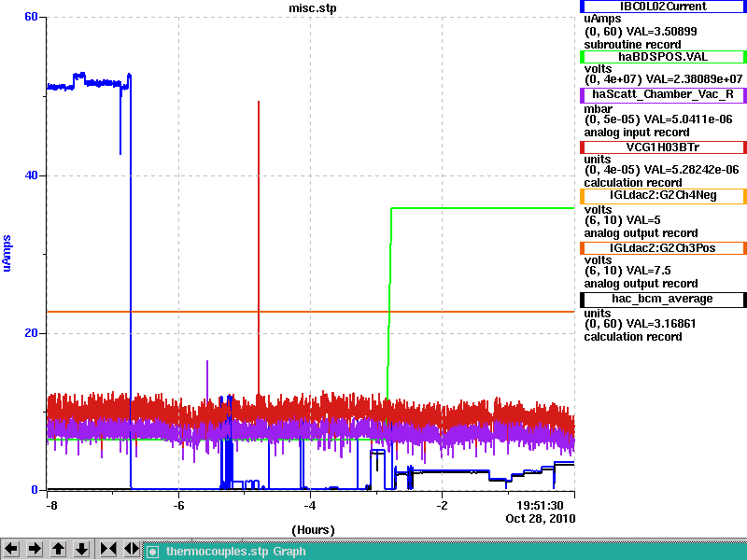Screen dimensions: 747x560
Task: Click the 'analog input record' legend text
Action: [637, 133]
